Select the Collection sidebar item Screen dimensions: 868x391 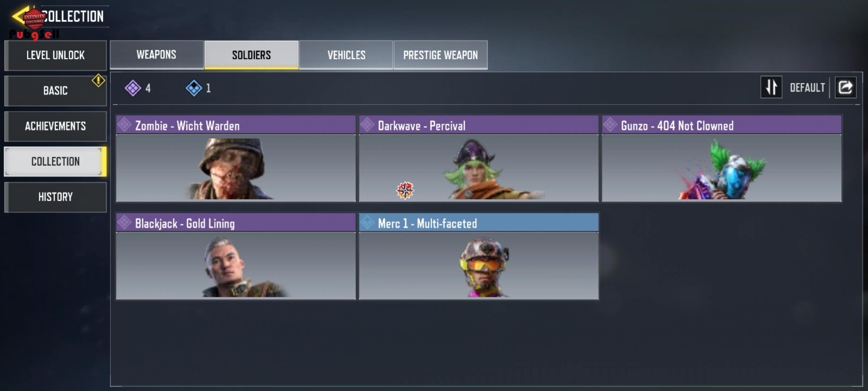[55, 161]
